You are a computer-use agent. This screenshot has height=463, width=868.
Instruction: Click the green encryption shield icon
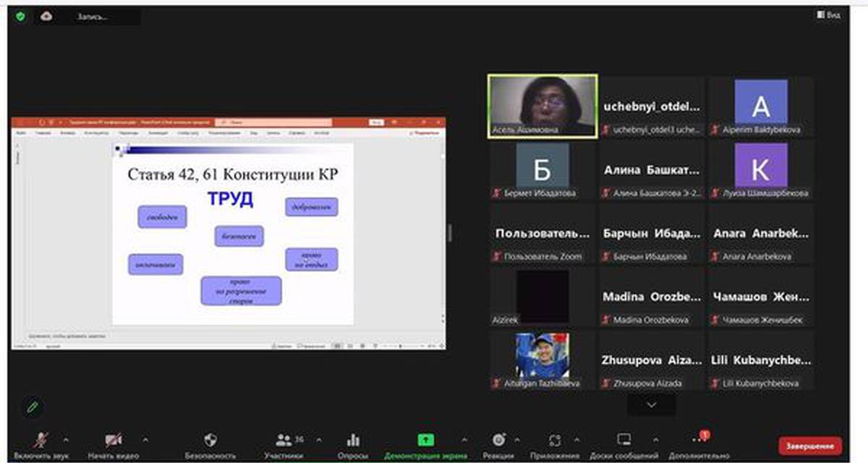click(20, 16)
